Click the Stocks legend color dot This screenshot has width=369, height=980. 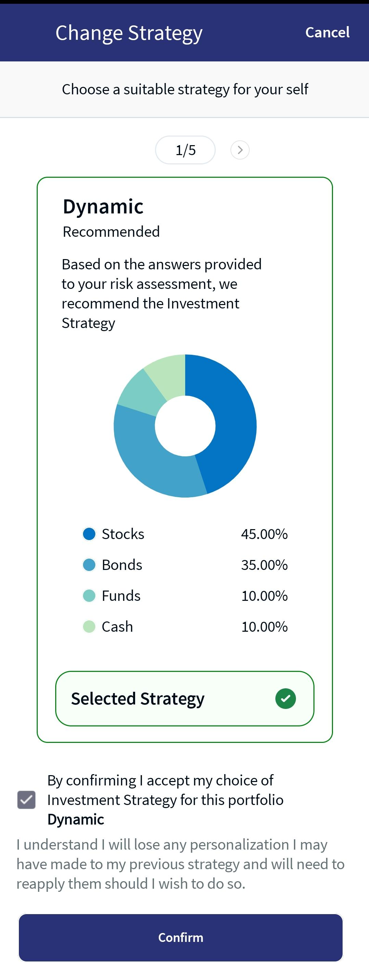pos(89,534)
